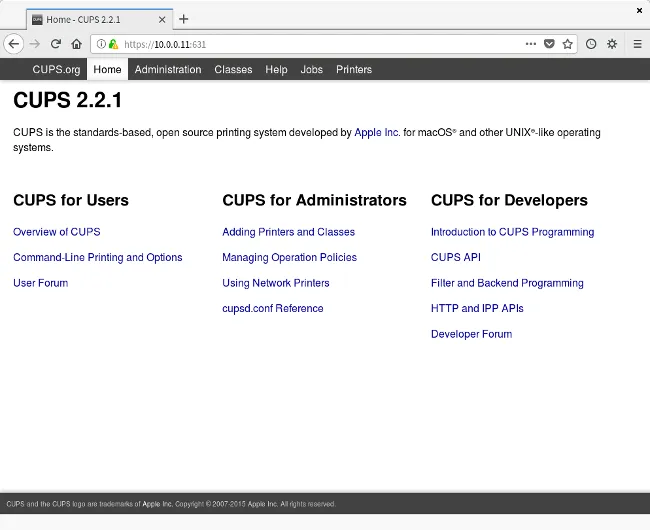Viewport: 650px width, 530px height.
Task: Expand the page actions ellipsis menu
Action: (x=531, y=44)
